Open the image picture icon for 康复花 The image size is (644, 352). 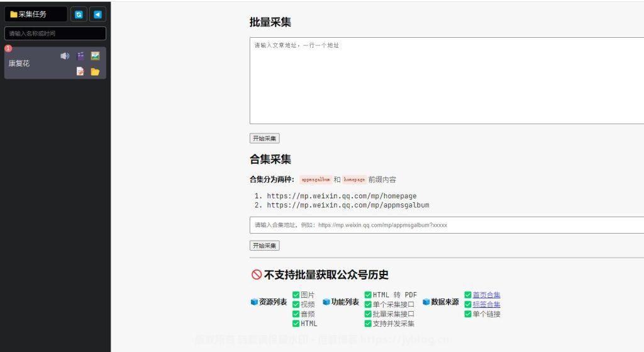(95, 56)
